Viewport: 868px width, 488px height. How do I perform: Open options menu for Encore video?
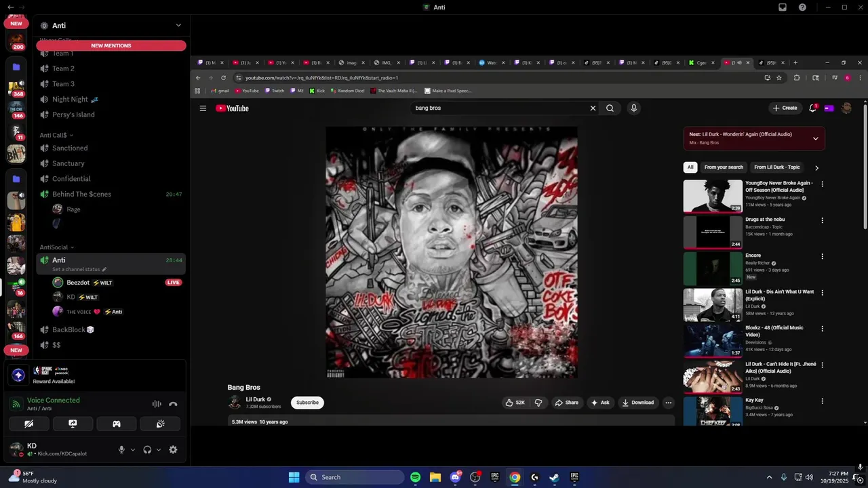pos(823,256)
